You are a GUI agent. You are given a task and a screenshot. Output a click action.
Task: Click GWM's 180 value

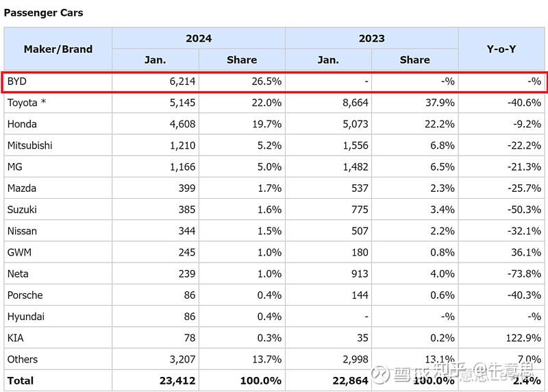click(329, 252)
